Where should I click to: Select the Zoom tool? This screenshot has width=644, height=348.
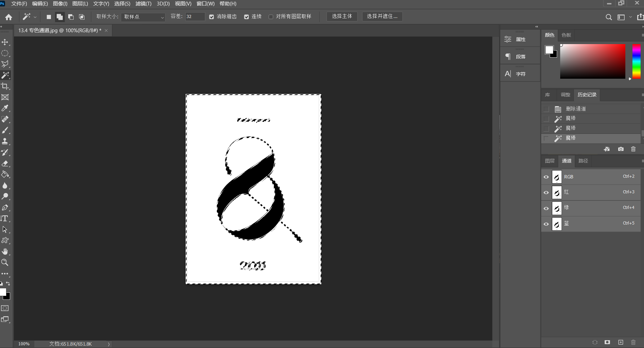(x=5, y=263)
